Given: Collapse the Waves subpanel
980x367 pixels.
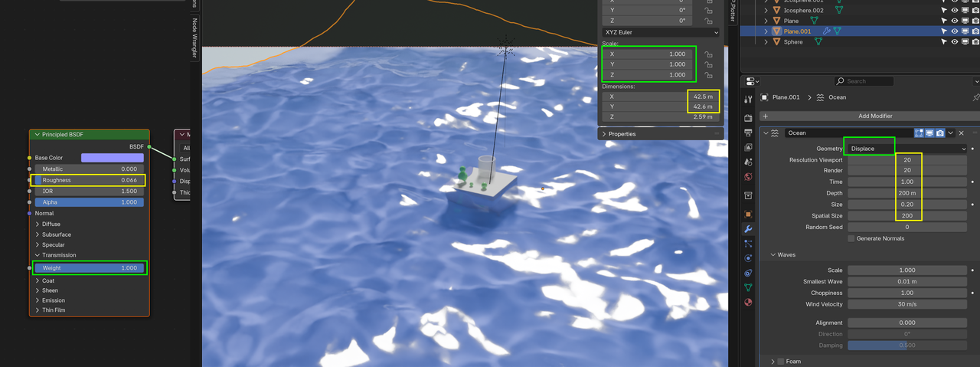Looking at the screenshot, I should tap(773, 254).
